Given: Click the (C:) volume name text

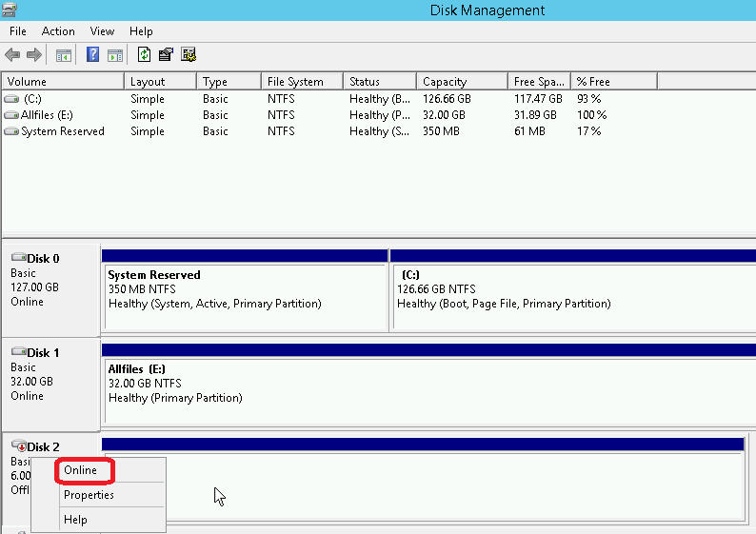Looking at the screenshot, I should click(x=32, y=99).
